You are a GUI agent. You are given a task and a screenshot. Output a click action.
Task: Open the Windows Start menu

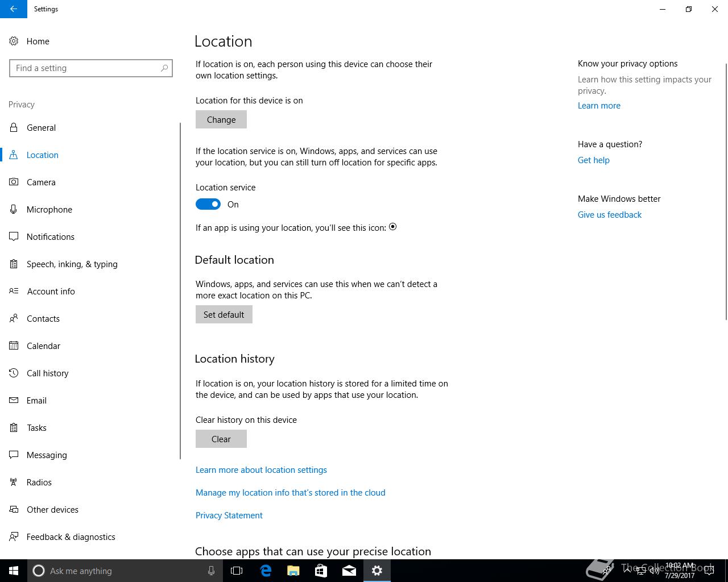(14, 571)
